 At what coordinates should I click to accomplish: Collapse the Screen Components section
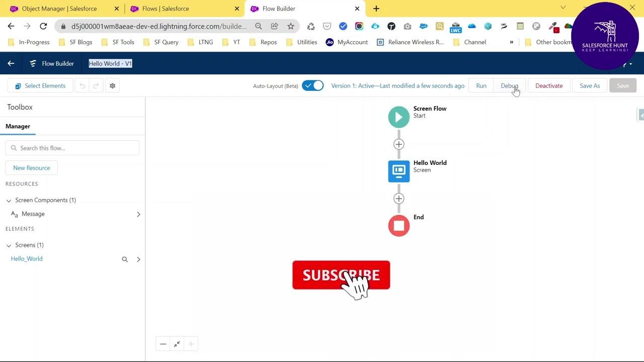tap(9, 201)
